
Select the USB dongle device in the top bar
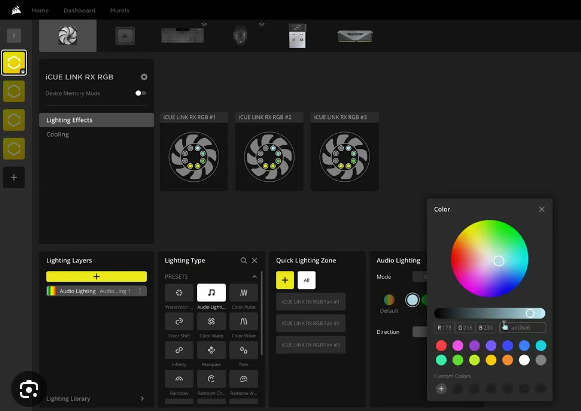(x=297, y=36)
